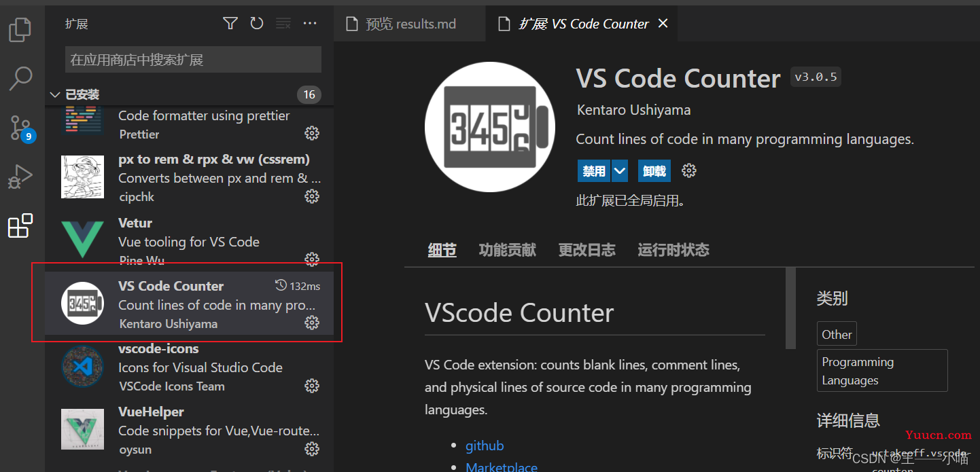This screenshot has width=980, height=472.
Task: Select the px to rem extension thumbnail
Action: tap(82, 177)
